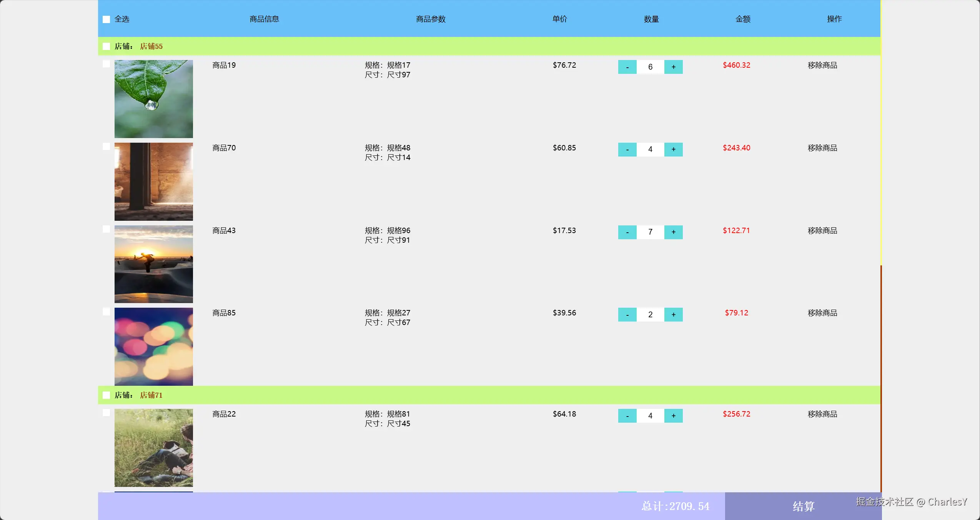
Task: Increase quantity of 商品19 with plus button
Action: 673,67
